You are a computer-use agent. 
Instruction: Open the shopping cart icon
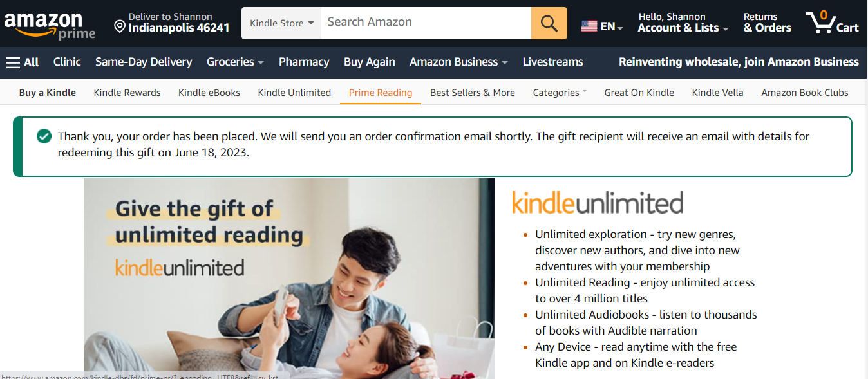[833, 23]
